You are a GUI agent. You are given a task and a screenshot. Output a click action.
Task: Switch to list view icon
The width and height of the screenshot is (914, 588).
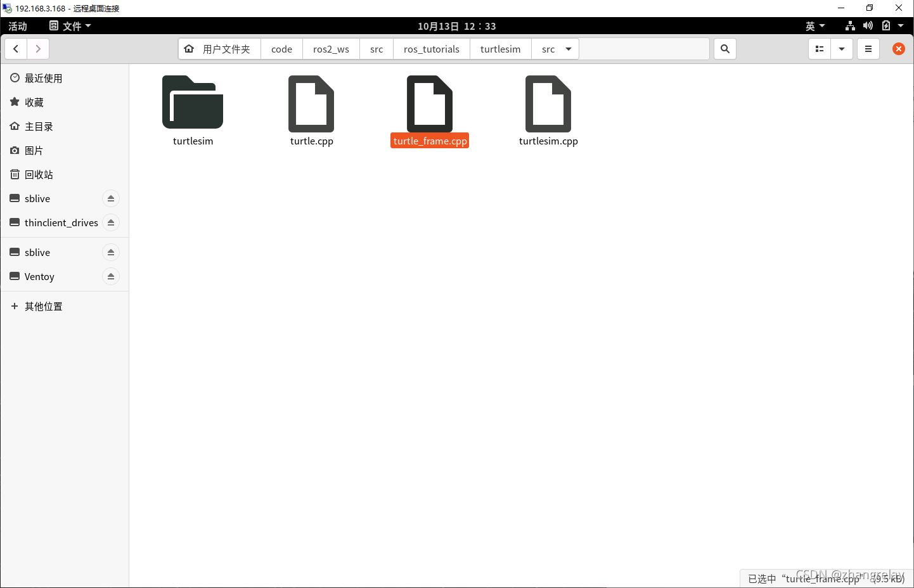820,49
